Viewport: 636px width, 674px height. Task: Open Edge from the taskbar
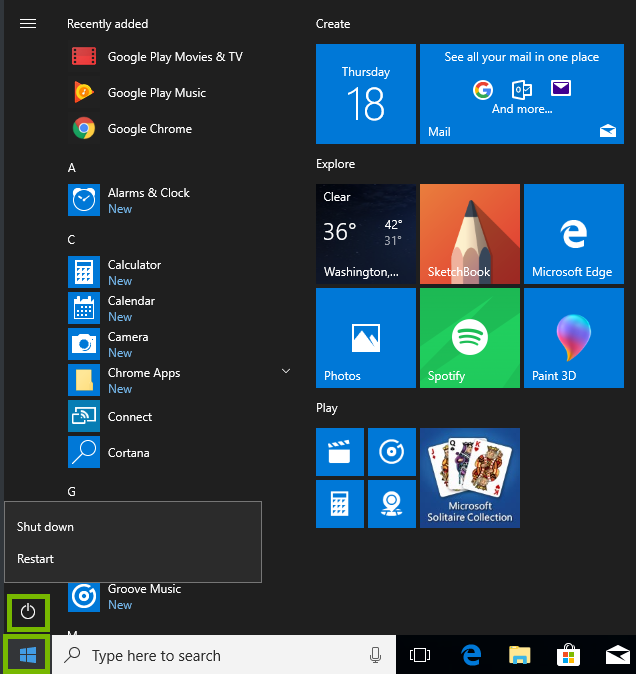[x=471, y=655]
